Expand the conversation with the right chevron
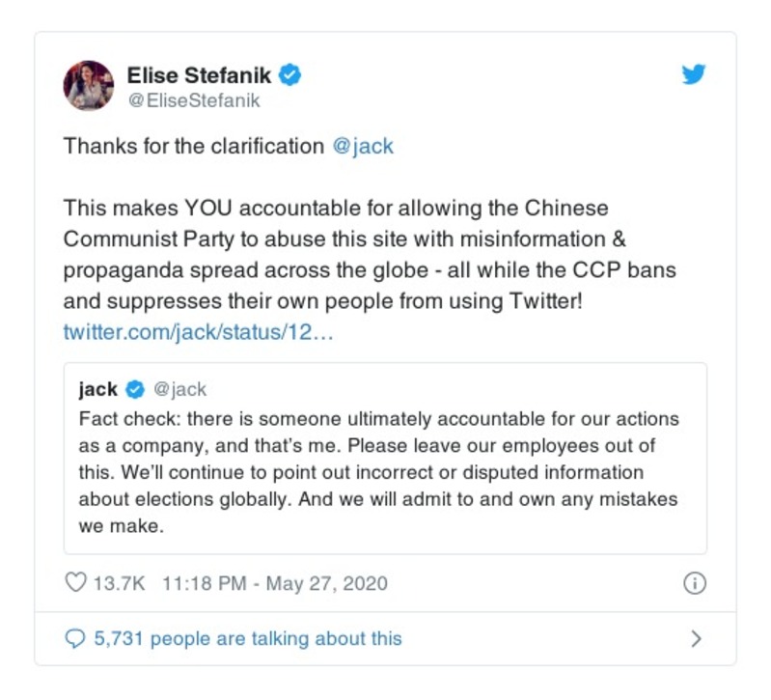 [696, 638]
